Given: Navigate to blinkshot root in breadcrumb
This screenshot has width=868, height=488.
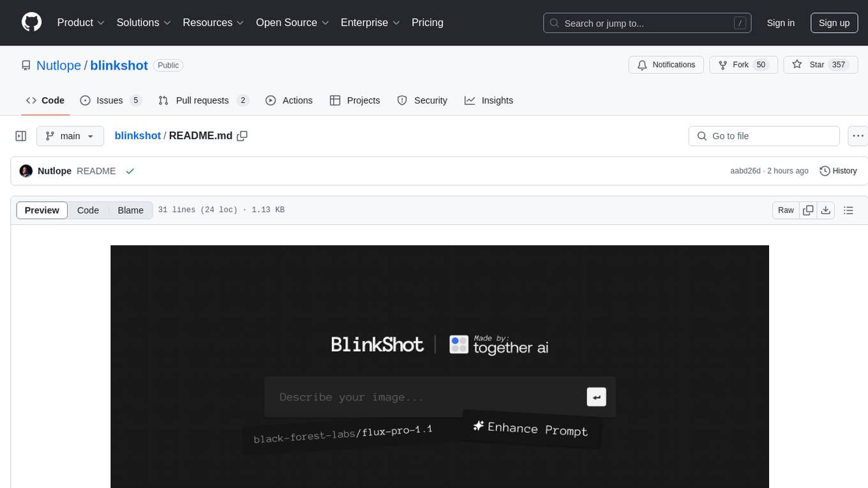Looking at the screenshot, I should coord(137,136).
